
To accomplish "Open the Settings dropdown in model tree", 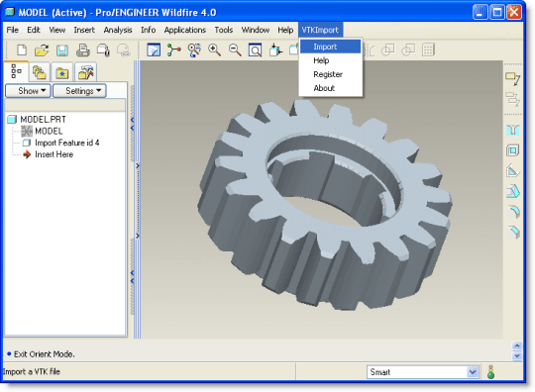I will (x=79, y=91).
